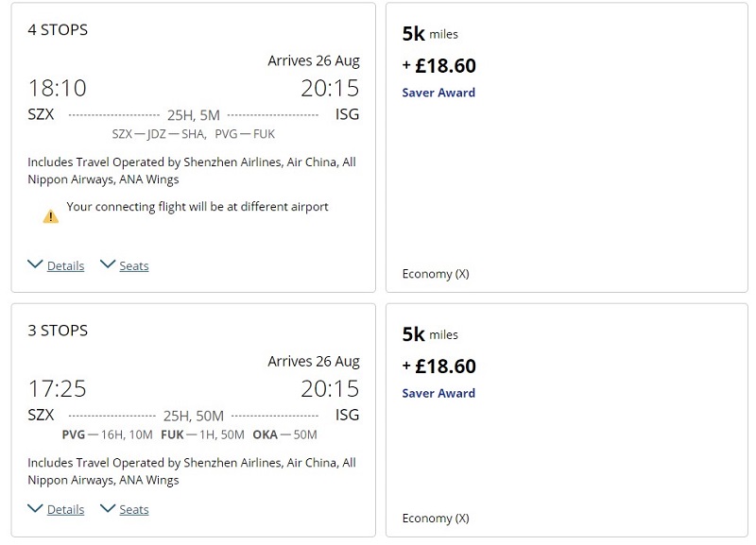Click the yellow warning triangle icon

[51, 216]
